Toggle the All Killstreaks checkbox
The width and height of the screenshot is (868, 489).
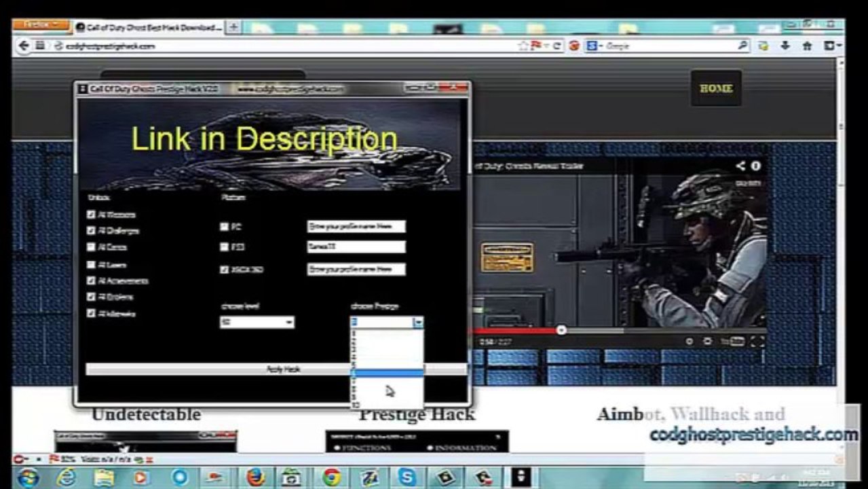pyautogui.click(x=92, y=314)
